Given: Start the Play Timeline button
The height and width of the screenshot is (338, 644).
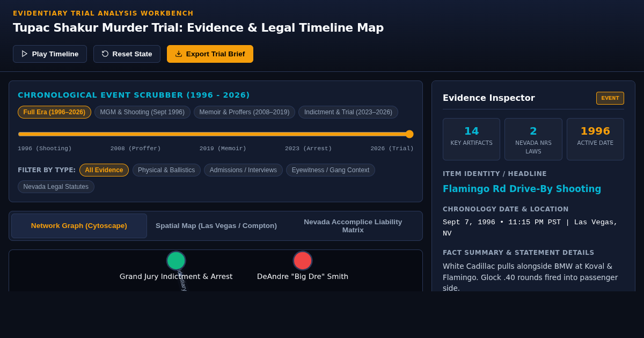Looking at the screenshot, I should point(50,54).
